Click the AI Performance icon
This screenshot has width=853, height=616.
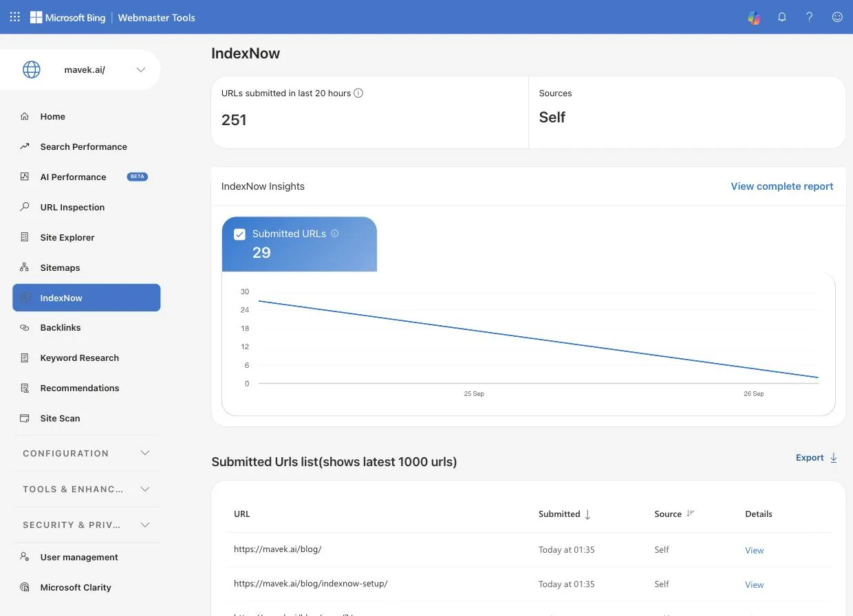[25, 177]
